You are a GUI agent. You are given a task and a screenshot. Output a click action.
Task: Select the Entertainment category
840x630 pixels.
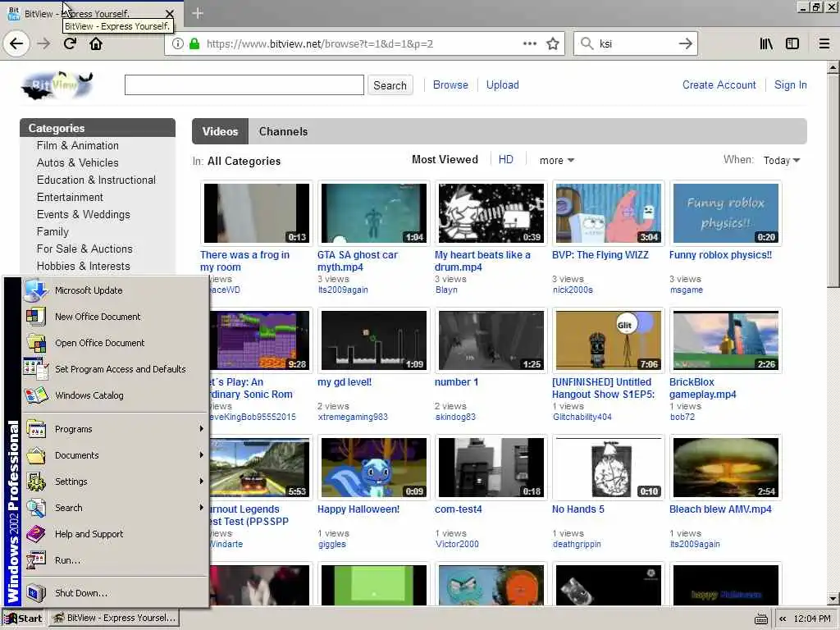pos(70,197)
